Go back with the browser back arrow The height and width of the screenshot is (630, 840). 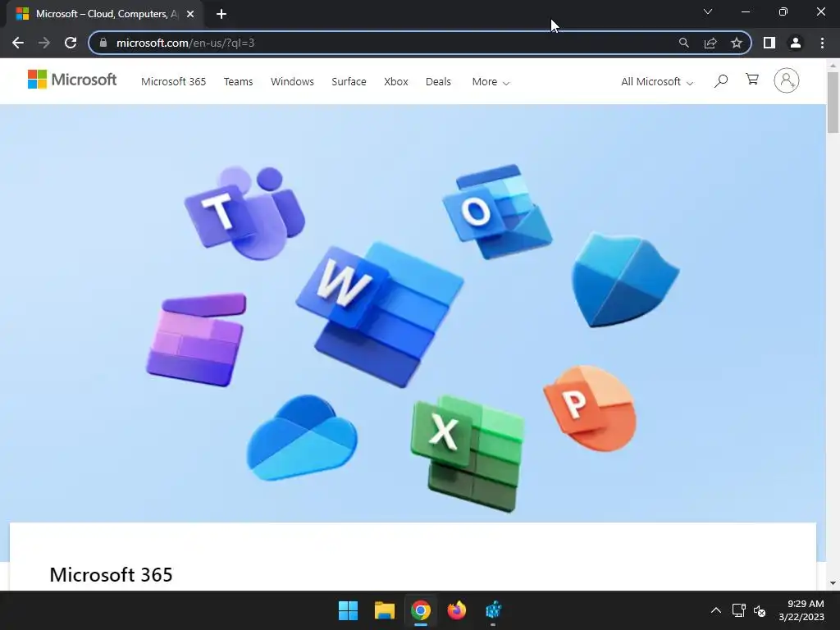(18, 43)
